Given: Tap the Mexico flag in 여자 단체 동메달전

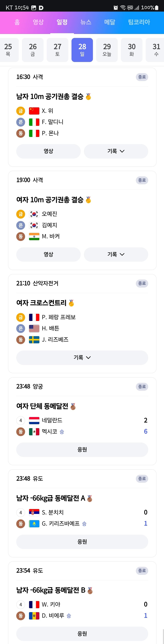Looking at the screenshot, I should (34, 432).
